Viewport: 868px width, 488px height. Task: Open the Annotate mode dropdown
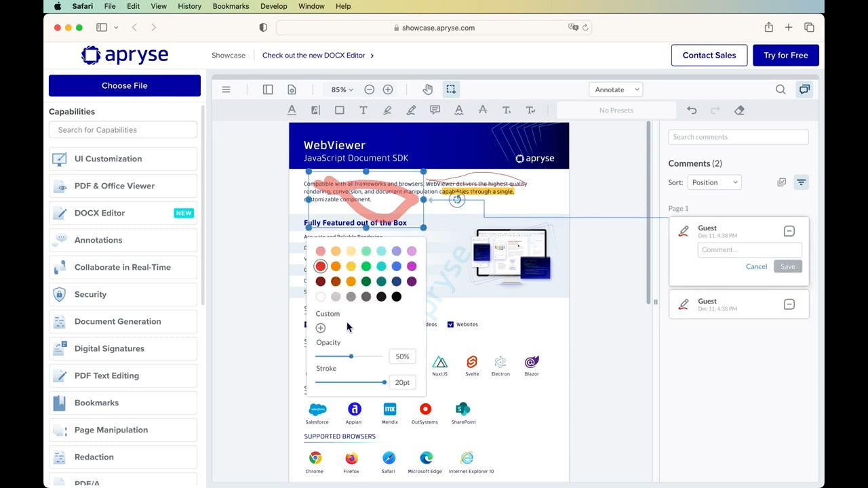[616, 89]
